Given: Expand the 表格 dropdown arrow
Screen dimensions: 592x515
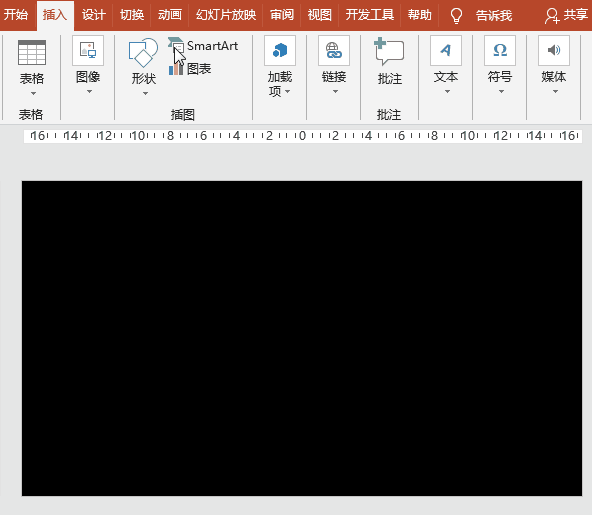Looking at the screenshot, I should pos(33,93).
